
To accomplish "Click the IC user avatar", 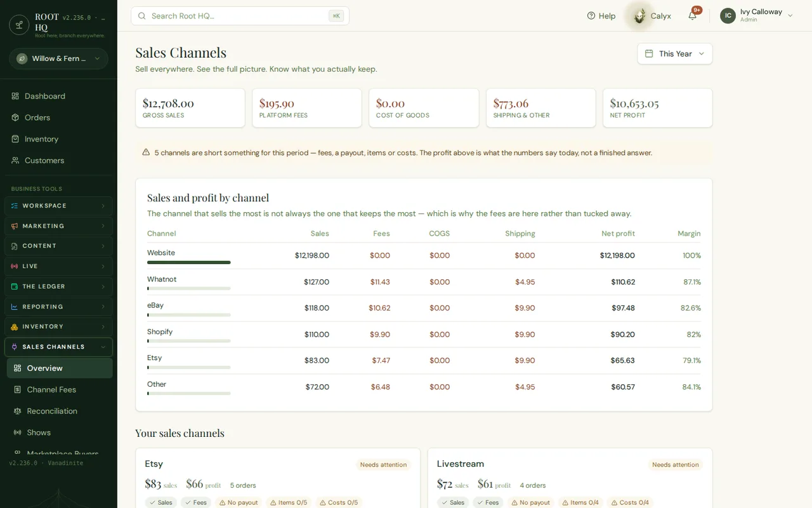I will pos(728,16).
